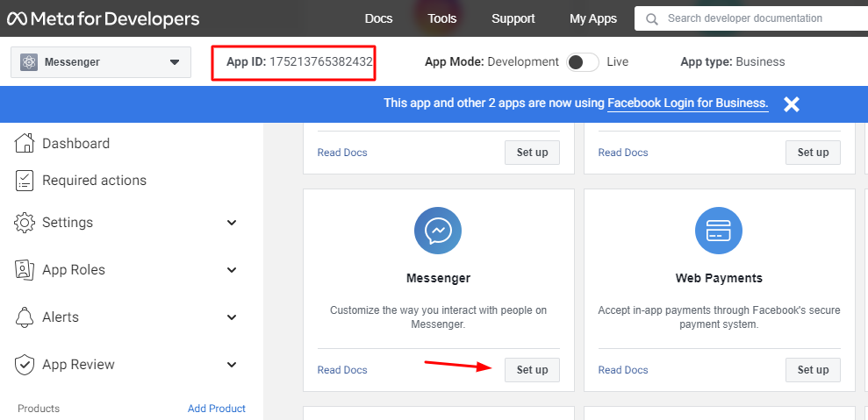The height and width of the screenshot is (420, 868).
Task: Click the search magnifier icon
Action: click(x=652, y=18)
